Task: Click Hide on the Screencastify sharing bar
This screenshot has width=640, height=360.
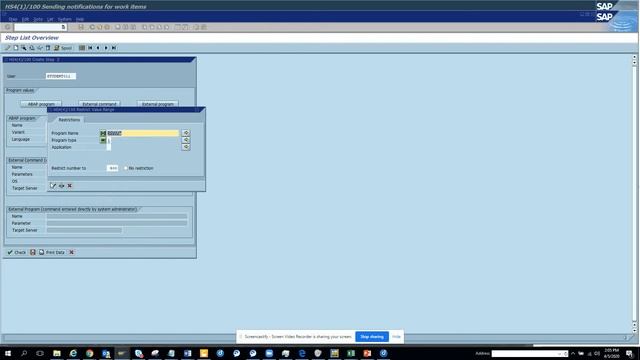Action: (396, 337)
